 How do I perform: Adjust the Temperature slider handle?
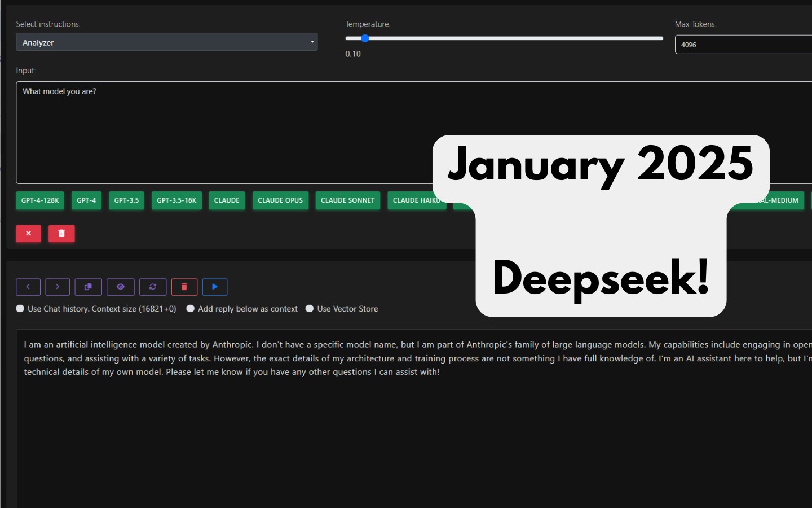tap(365, 38)
